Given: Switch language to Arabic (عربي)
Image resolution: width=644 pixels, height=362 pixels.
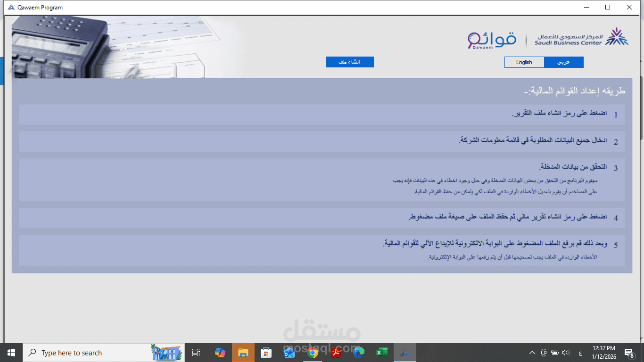Looking at the screenshot, I should [564, 62].
